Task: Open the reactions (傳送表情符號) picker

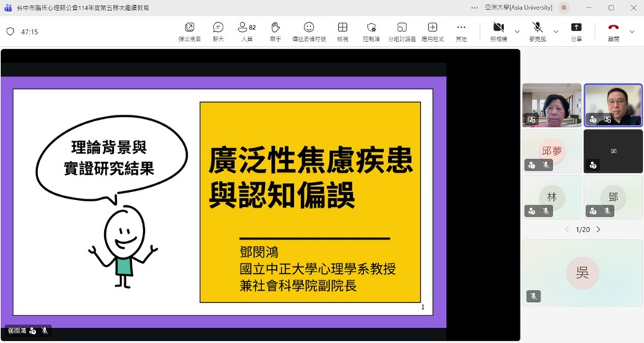Action: coord(308,31)
